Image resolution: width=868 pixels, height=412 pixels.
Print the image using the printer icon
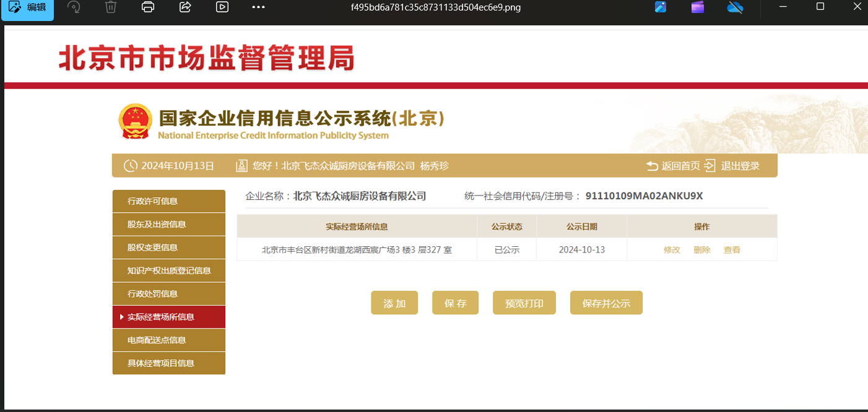(148, 7)
